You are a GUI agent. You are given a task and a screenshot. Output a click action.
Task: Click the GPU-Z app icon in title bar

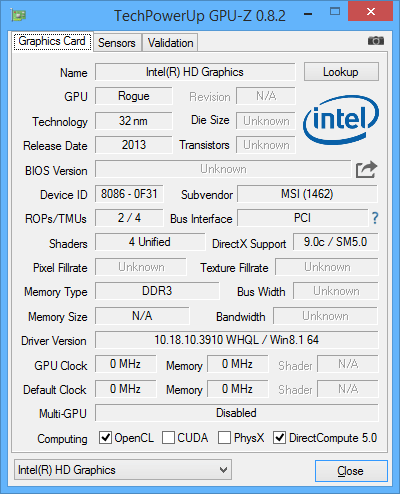(x=18, y=15)
